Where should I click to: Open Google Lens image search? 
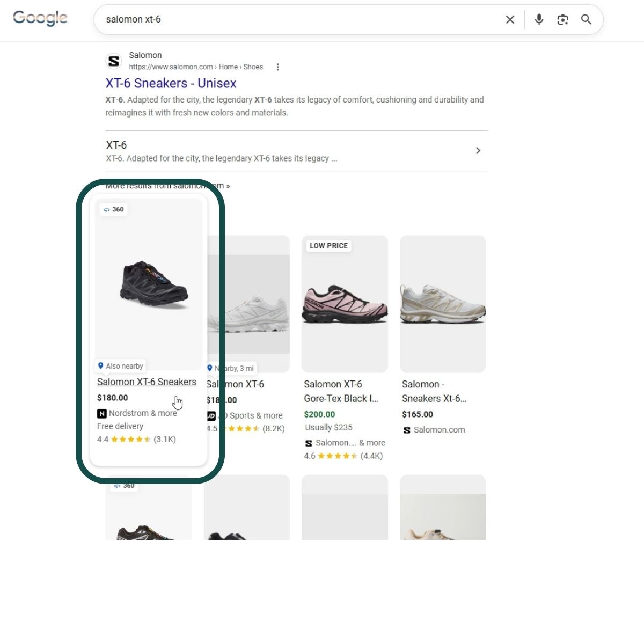tap(562, 20)
